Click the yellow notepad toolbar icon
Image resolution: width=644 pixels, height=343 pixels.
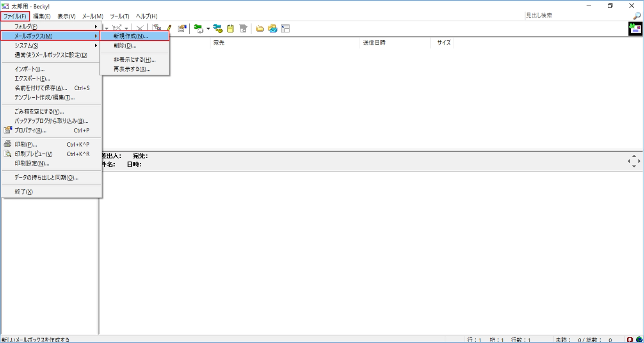tap(230, 29)
